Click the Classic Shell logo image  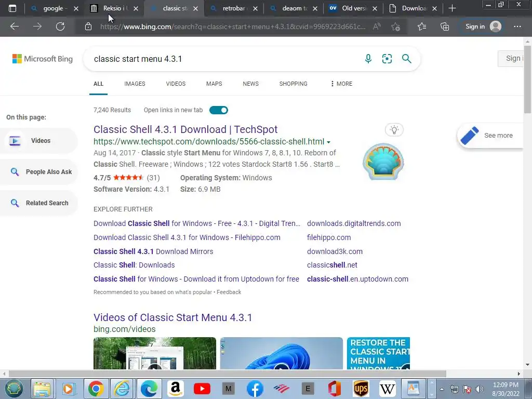(383, 162)
